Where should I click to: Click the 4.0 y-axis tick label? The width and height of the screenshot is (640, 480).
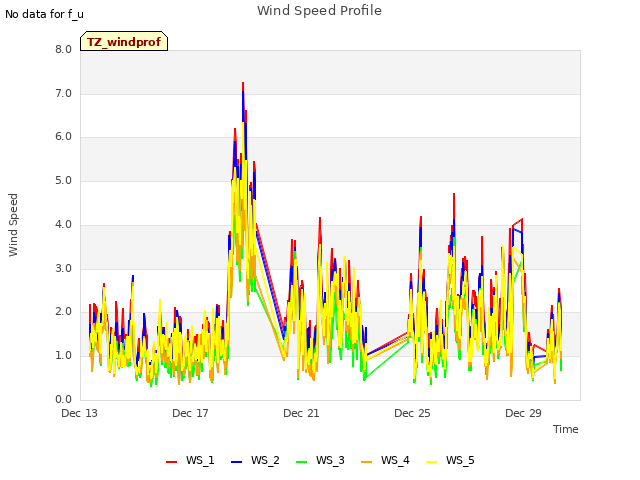64,224
